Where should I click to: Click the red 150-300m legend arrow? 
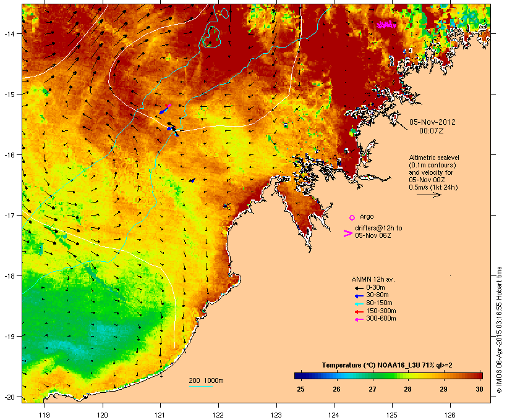pyautogui.click(x=359, y=311)
